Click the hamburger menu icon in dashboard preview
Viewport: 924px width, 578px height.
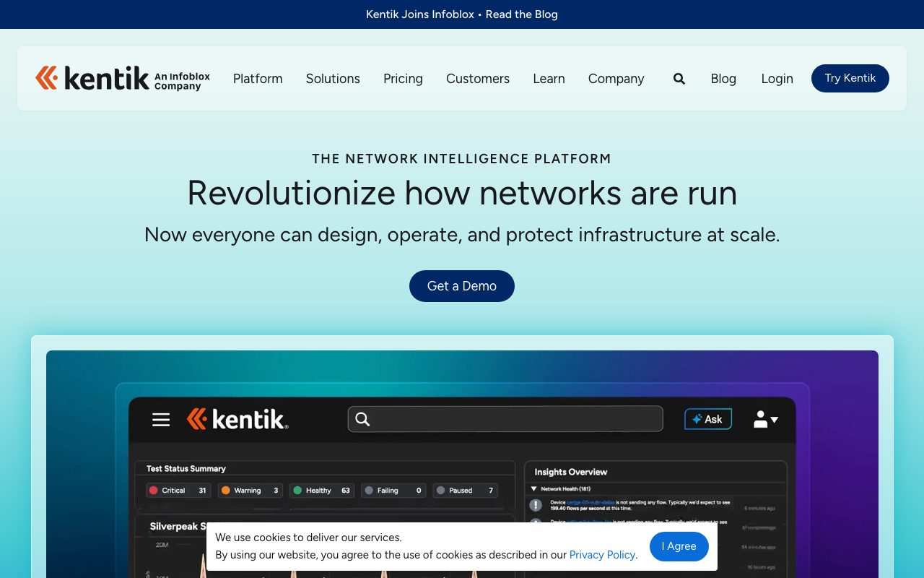pyautogui.click(x=161, y=419)
